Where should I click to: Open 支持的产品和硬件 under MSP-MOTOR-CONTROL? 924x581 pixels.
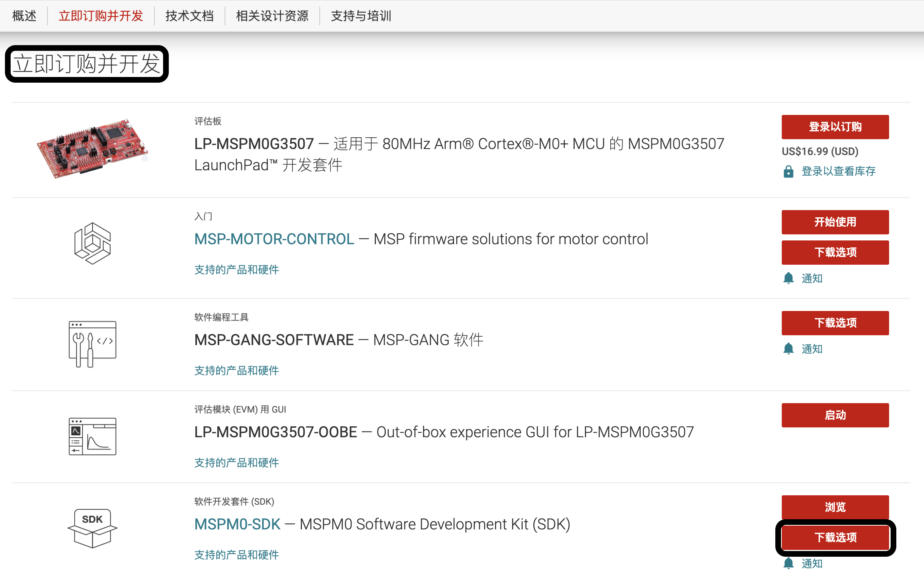[x=237, y=270]
